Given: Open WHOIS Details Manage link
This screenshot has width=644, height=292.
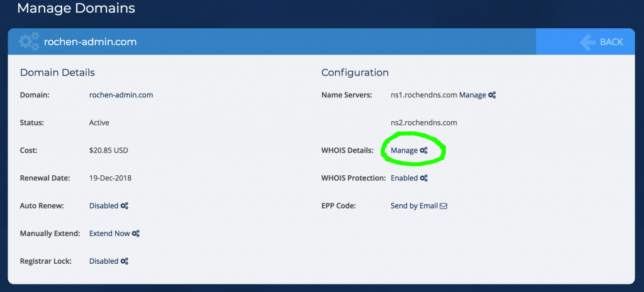Looking at the screenshot, I should point(404,151).
